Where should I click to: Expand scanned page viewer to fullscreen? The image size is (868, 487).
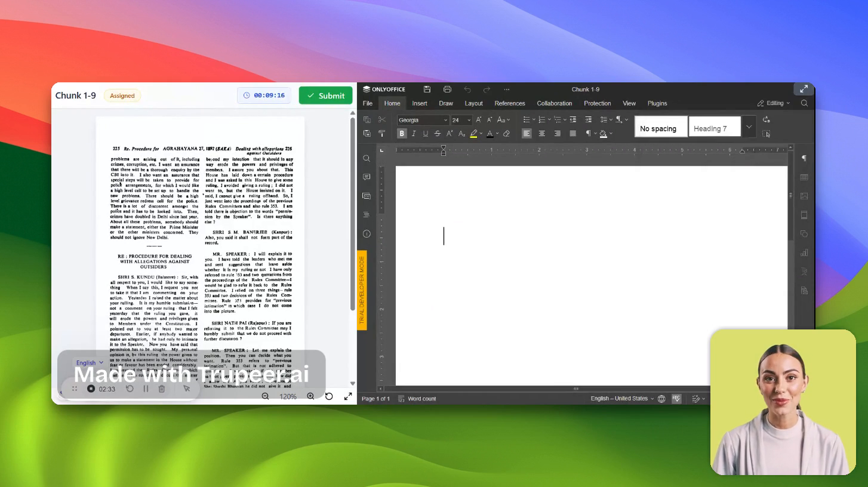click(348, 396)
